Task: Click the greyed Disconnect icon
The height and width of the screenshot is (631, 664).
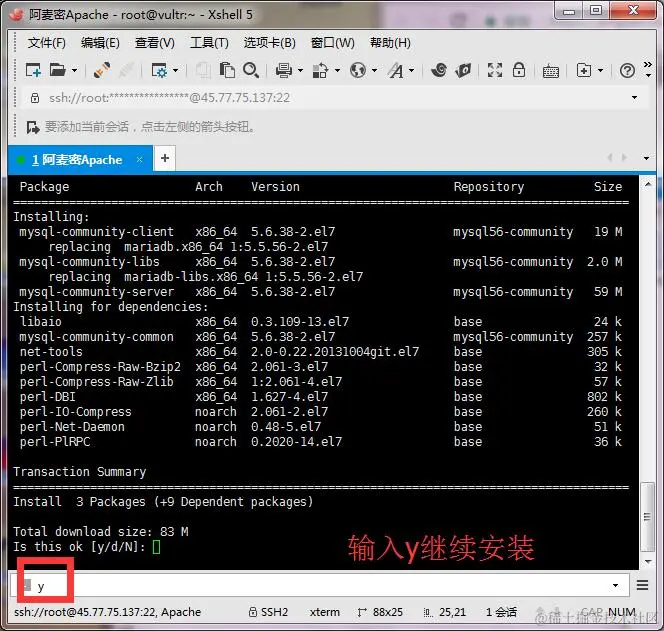Action: coord(126,70)
